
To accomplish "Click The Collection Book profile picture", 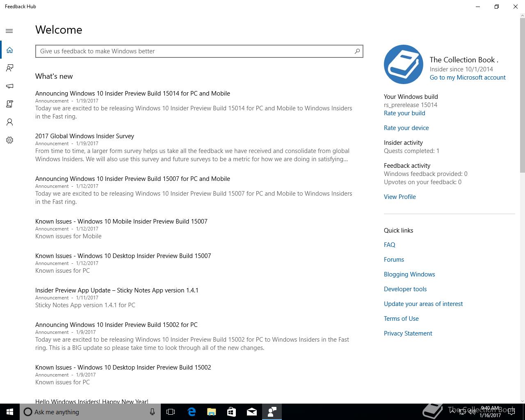I will click(x=403, y=64).
